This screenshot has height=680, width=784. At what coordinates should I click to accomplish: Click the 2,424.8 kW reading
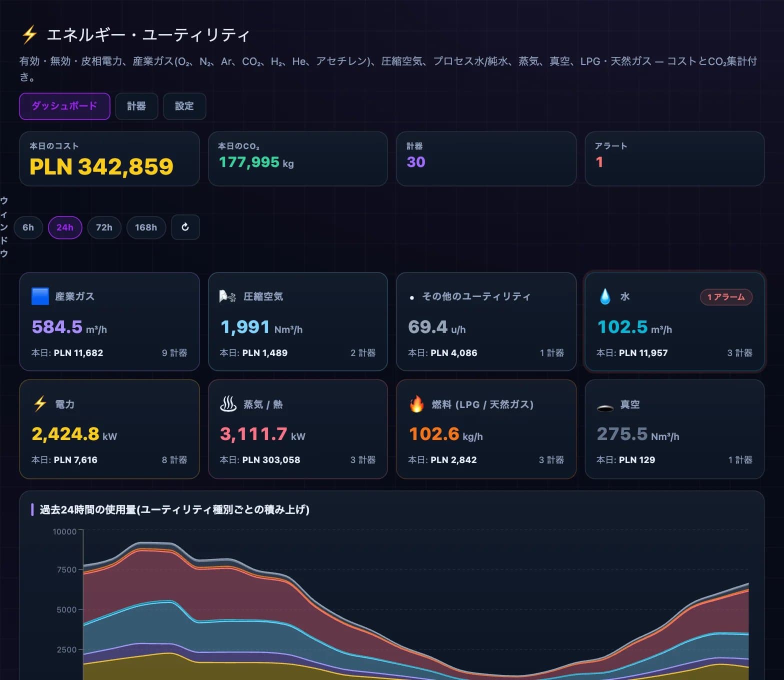[x=74, y=434]
